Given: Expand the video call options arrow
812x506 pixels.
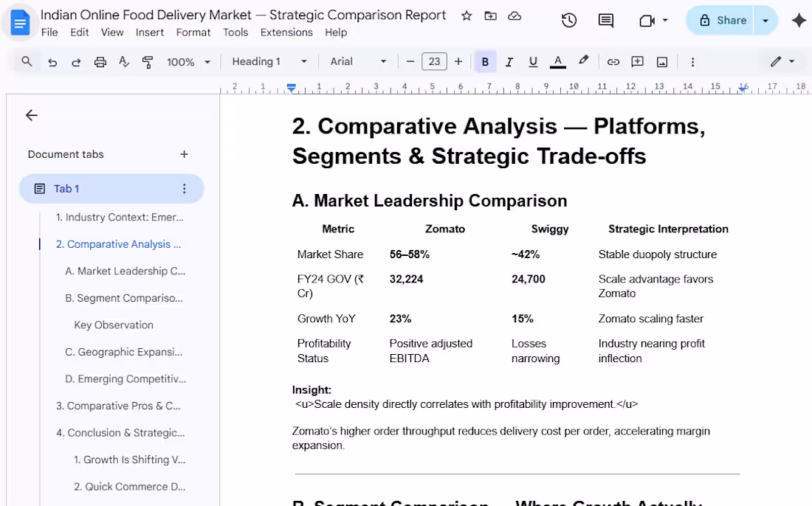Looking at the screenshot, I should tap(665, 21).
